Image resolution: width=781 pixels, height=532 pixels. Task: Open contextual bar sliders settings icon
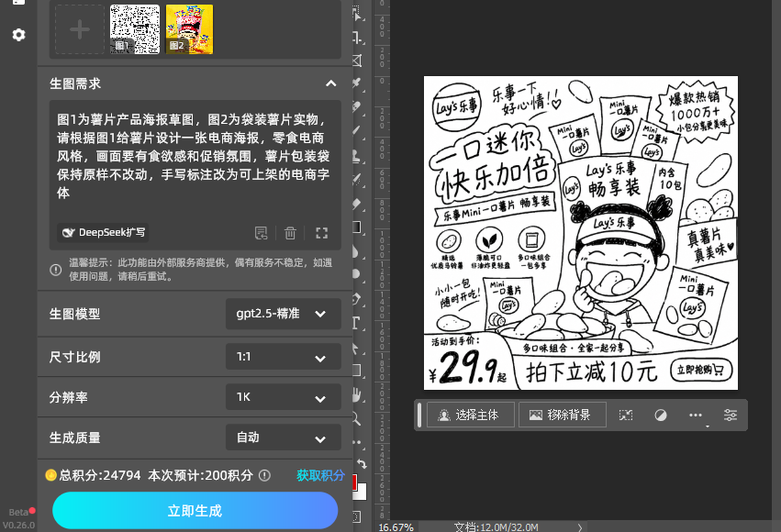(x=731, y=415)
